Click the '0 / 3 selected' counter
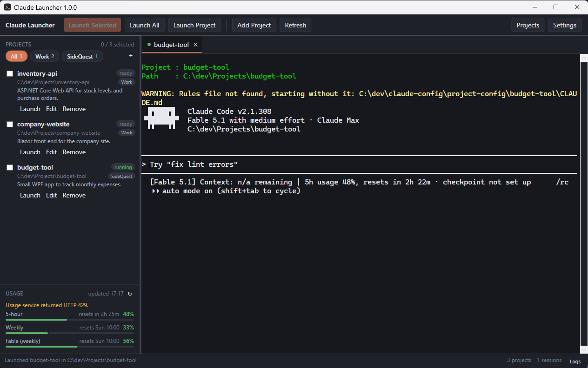588x368 pixels. (117, 45)
